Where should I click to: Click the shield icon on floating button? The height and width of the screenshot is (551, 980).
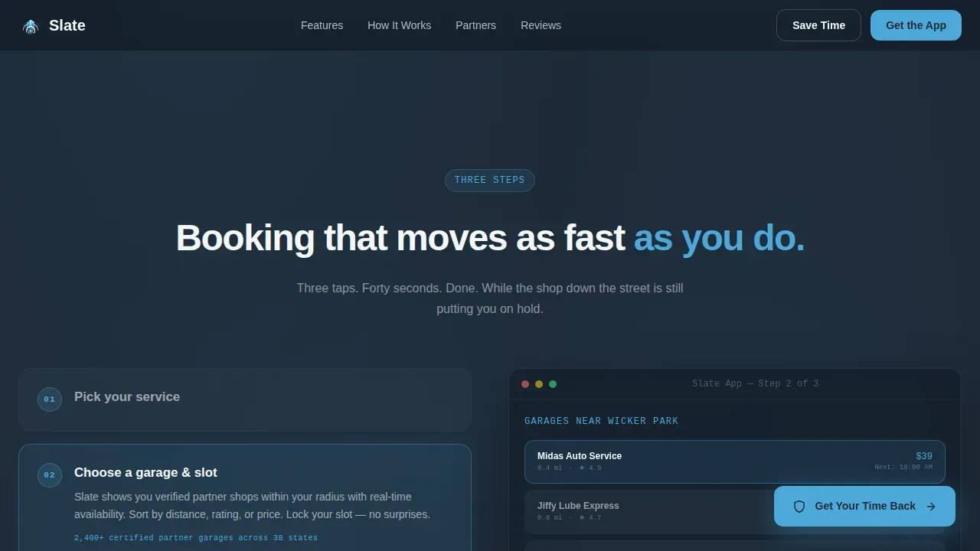point(799,507)
